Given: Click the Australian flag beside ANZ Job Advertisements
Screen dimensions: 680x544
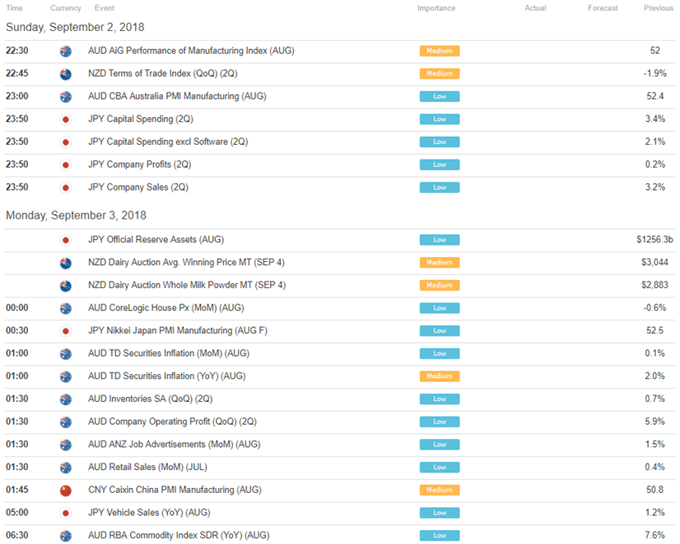Looking at the screenshot, I should click(65, 445).
